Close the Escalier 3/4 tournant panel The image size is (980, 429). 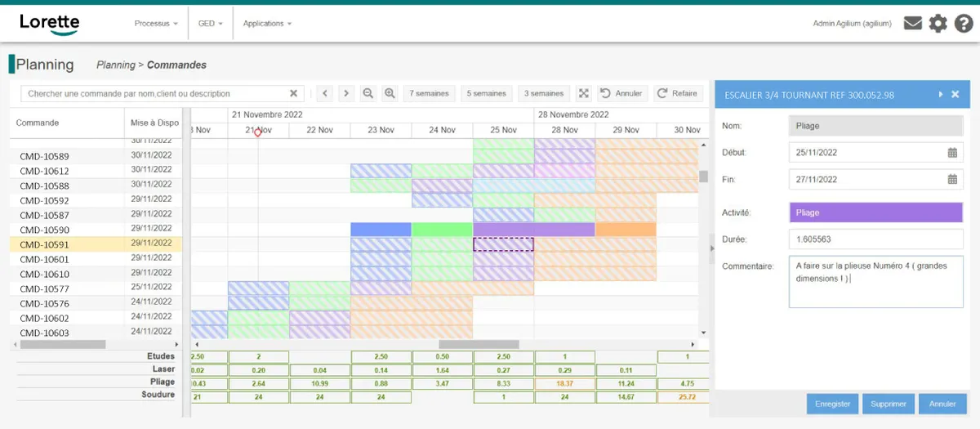click(955, 95)
